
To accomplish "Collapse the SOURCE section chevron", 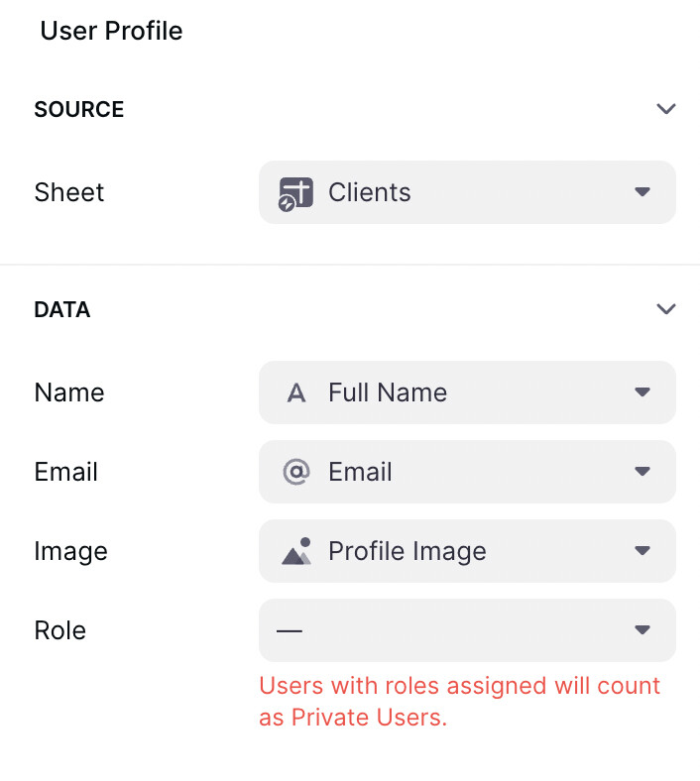I will tap(665, 109).
